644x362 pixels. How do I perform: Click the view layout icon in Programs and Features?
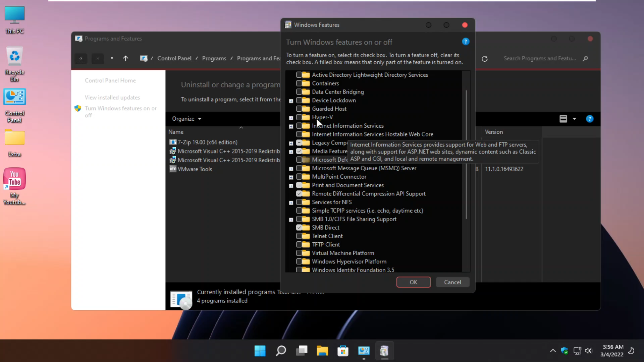click(563, 119)
